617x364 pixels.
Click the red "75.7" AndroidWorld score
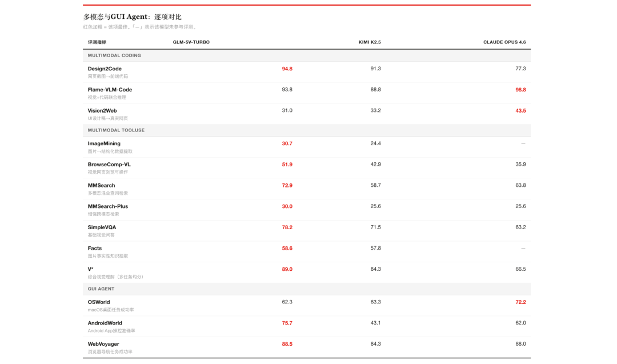click(x=287, y=323)
